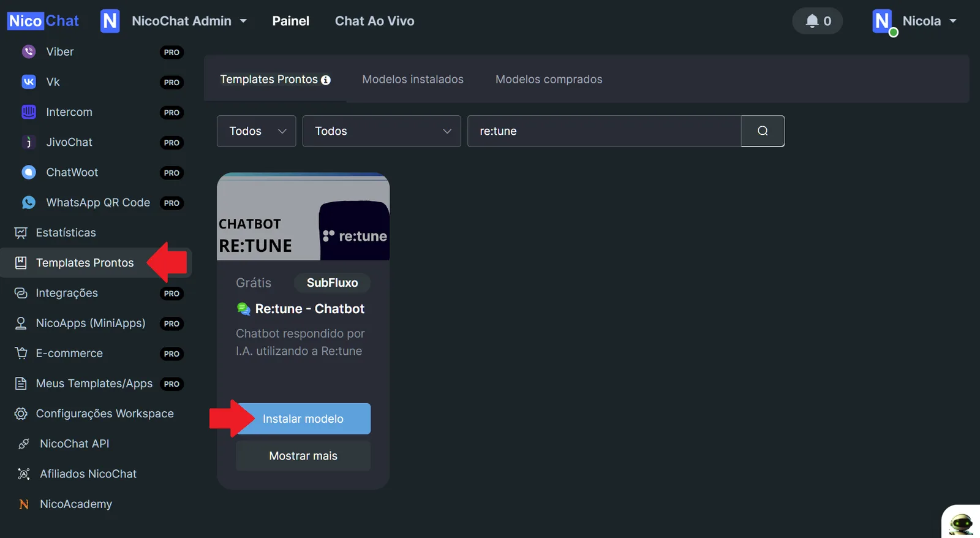Open Configurações Workspace in the sidebar
The width and height of the screenshot is (980, 538).
(x=105, y=414)
